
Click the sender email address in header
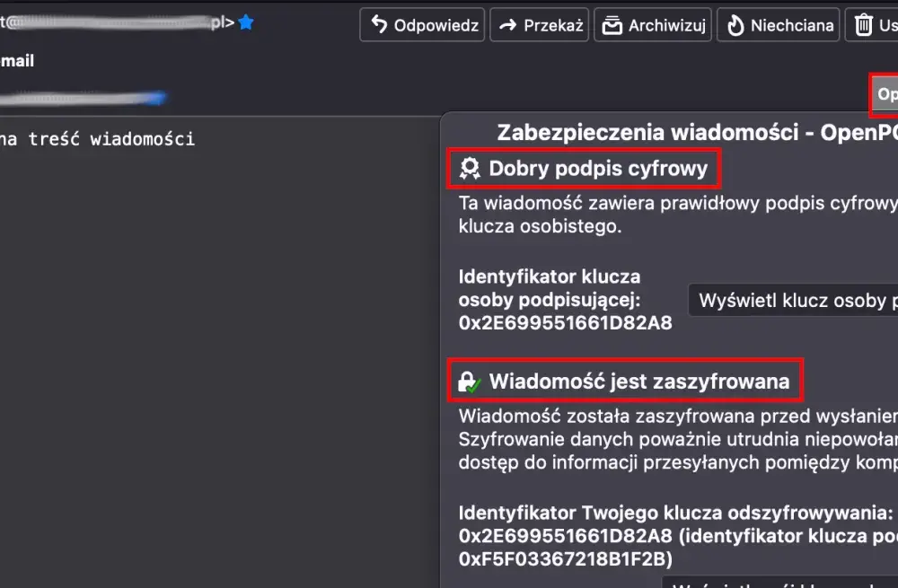[117, 23]
